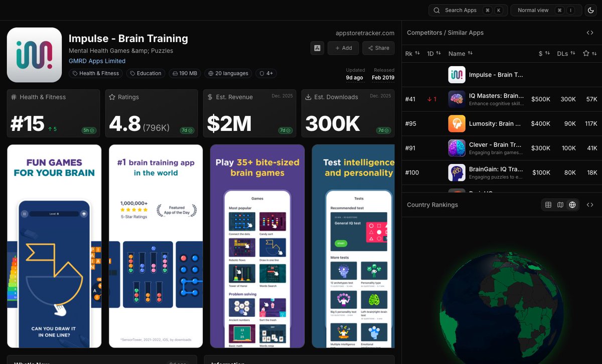Open the 'Test intelligence and personality' screenshot

pos(353,246)
